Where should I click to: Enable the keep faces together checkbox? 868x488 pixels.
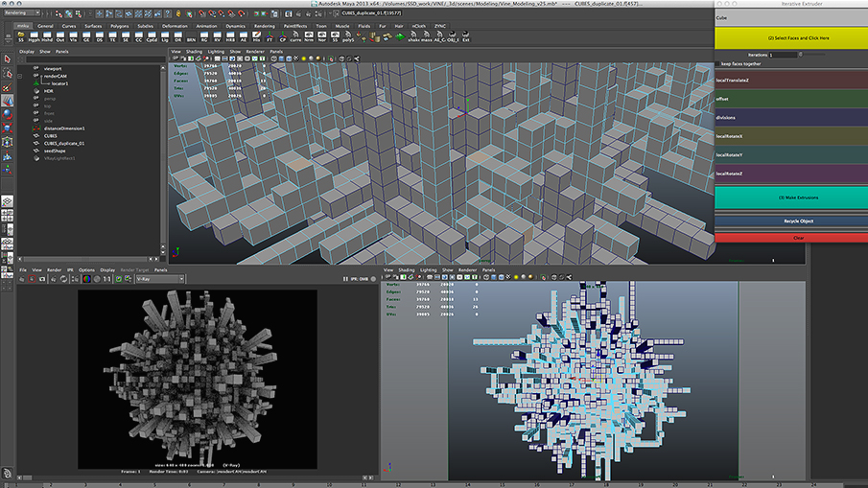coord(717,64)
